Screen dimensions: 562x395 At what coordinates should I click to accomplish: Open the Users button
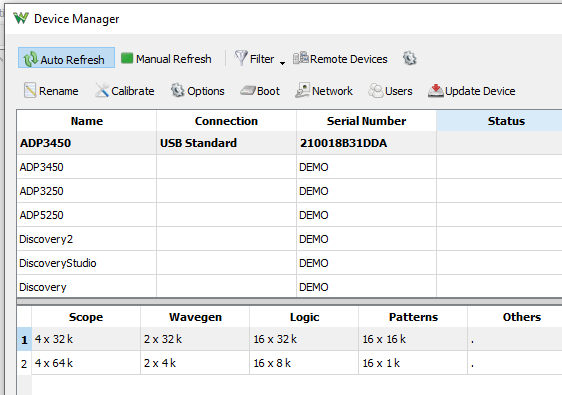click(x=390, y=91)
